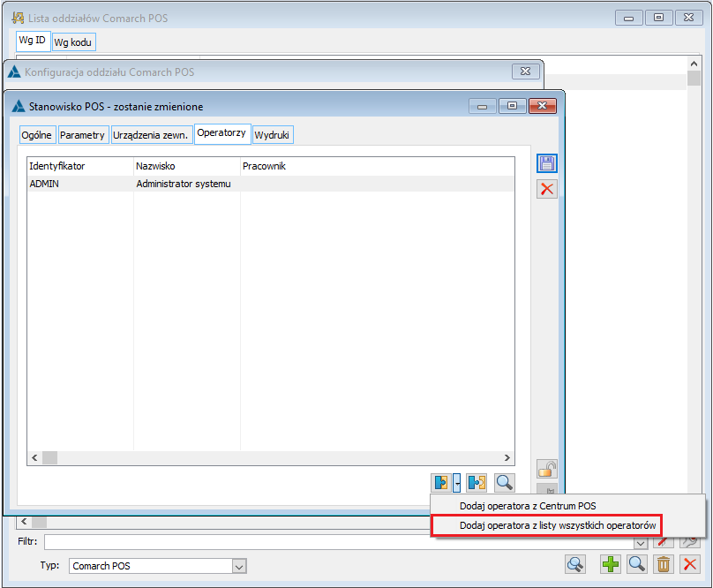
Task: Open the add operator dropdown arrow
Action: [456, 482]
